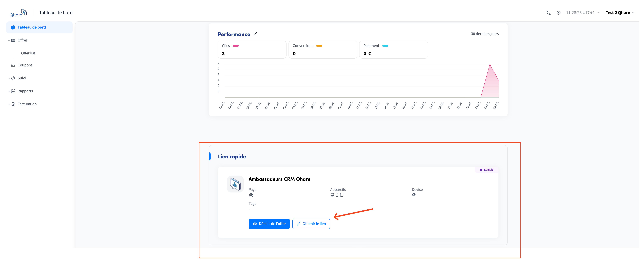Click the Paiement value 0 €
This screenshot has height=263, width=644.
click(x=367, y=54)
